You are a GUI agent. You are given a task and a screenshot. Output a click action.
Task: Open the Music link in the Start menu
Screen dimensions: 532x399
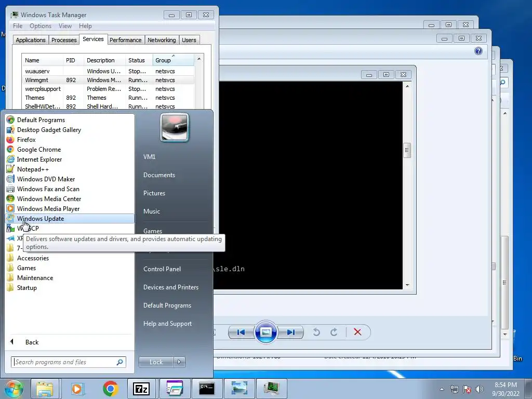(x=151, y=211)
